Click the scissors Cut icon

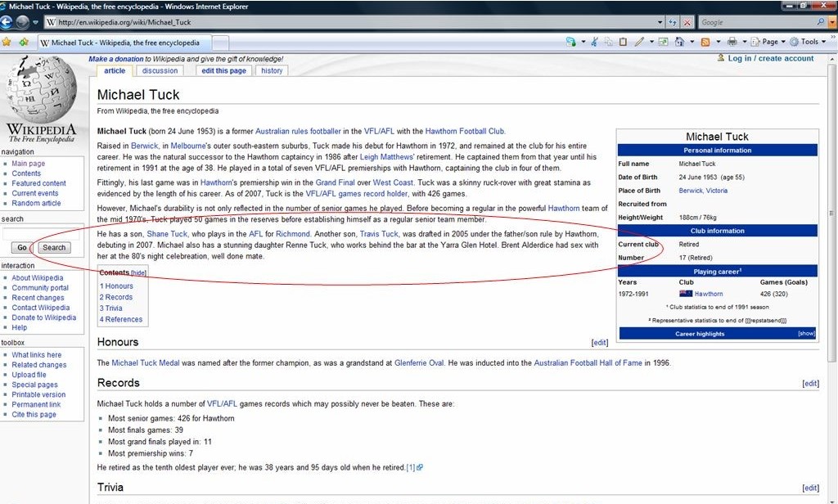(x=594, y=42)
